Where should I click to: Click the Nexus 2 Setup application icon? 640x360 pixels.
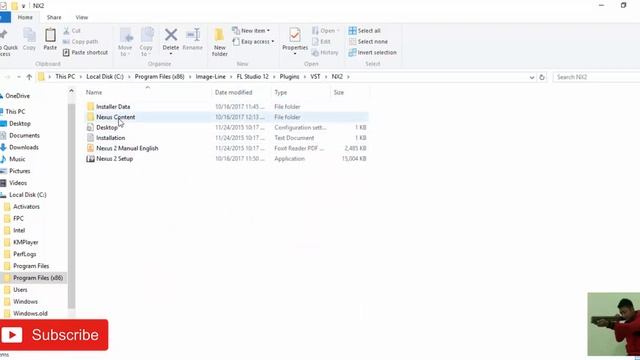coord(90,159)
